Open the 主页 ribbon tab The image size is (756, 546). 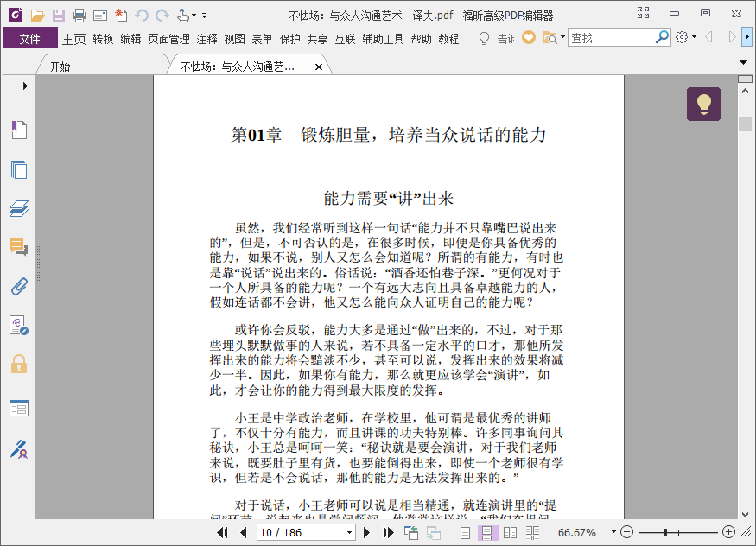pos(73,39)
